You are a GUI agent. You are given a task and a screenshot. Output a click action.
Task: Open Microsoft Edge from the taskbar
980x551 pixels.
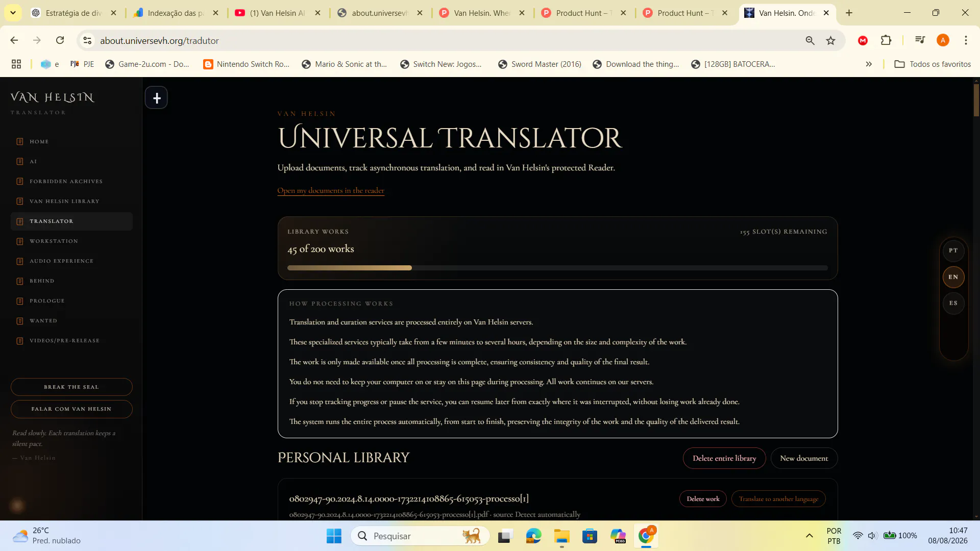pyautogui.click(x=533, y=536)
